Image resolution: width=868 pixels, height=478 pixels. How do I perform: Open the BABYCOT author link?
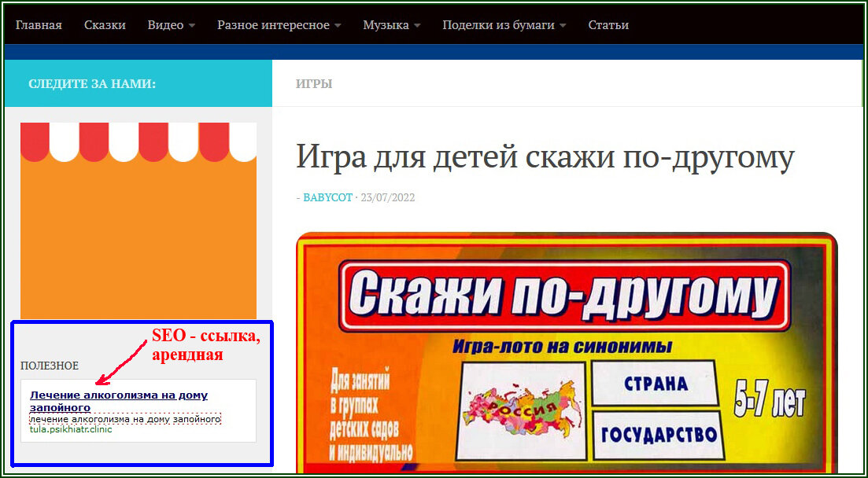tap(327, 197)
